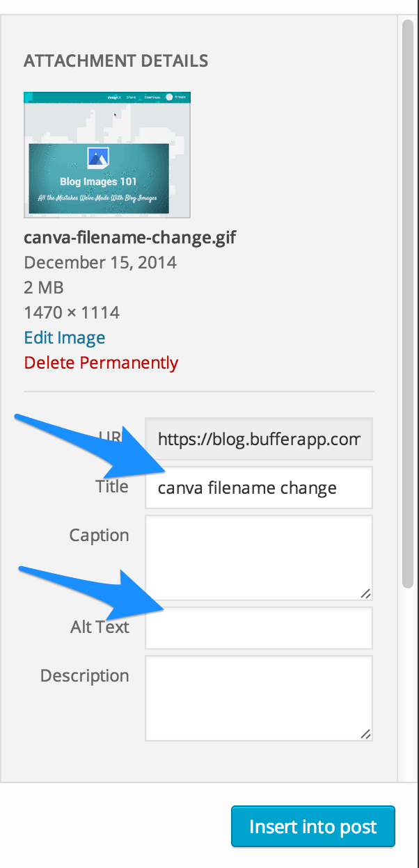Click the filename canva-filename-change.gif
The width and height of the screenshot is (419, 868).
click(129, 237)
